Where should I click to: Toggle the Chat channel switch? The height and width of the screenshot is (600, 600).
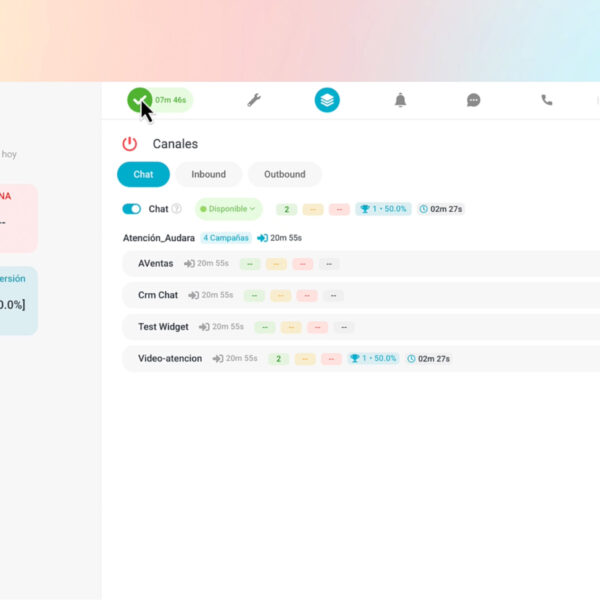pos(132,209)
